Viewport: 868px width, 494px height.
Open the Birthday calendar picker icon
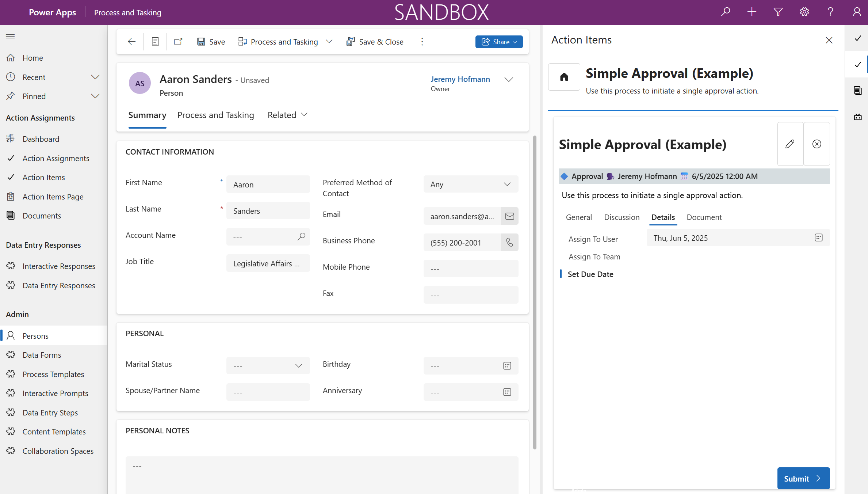click(x=507, y=366)
